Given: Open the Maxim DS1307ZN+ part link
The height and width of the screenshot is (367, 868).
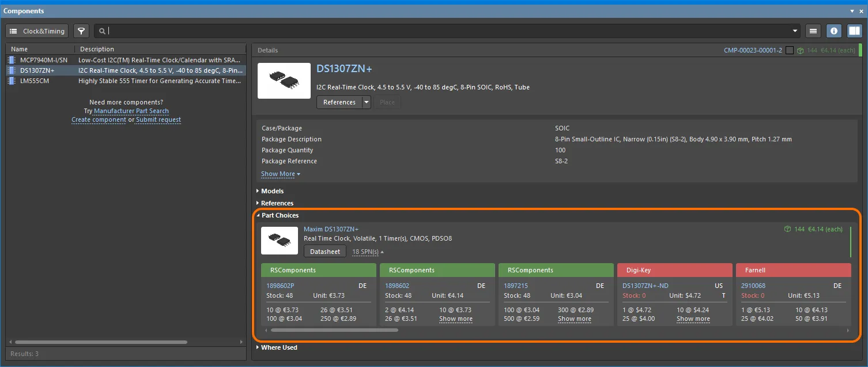Looking at the screenshot, I should (331, 229).
